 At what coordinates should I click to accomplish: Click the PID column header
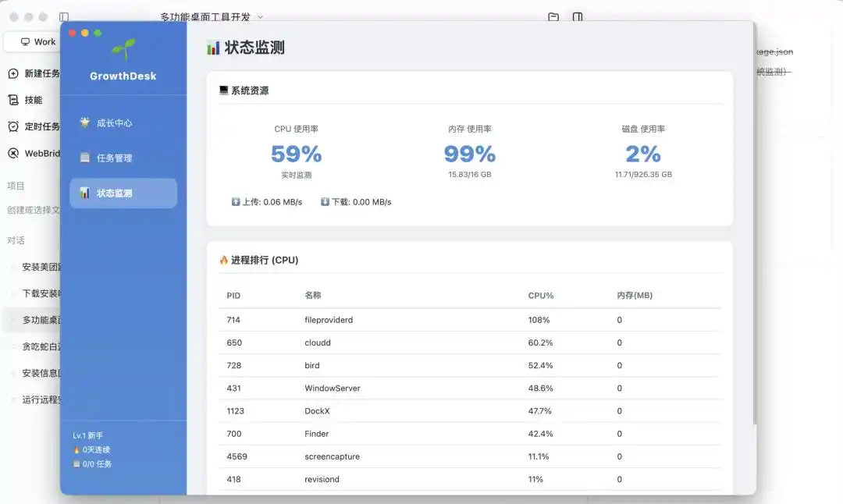[233, 296]
